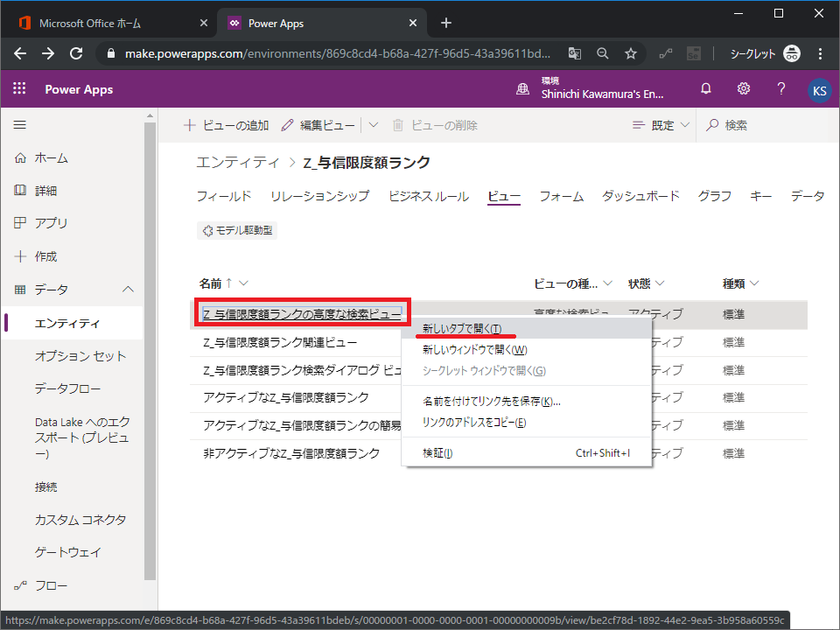Expand the 編集ビュー split button arrow
The image size is (840, 630).
click(374, 125)
